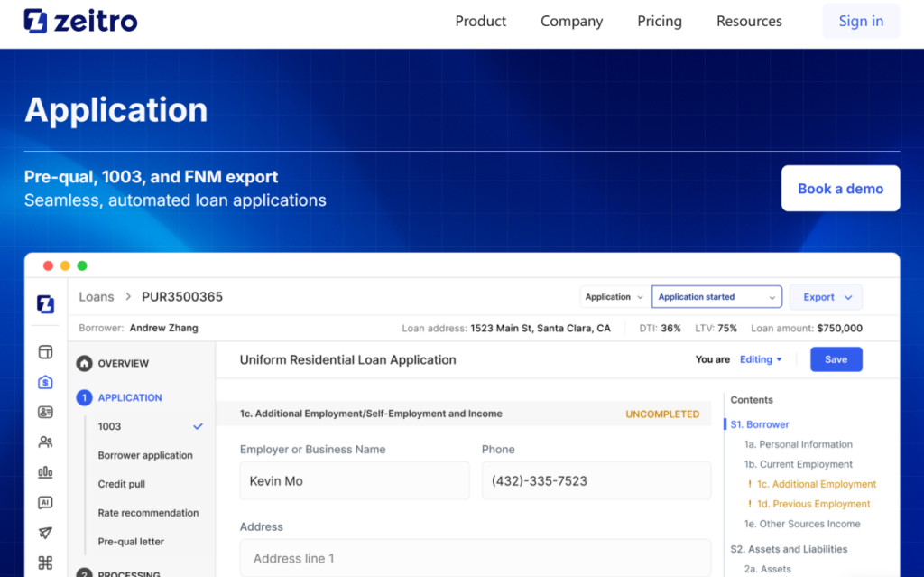The image size is (924, 577).
Task: Open the layout panel icon in sidebar
Action: [45, 352]
